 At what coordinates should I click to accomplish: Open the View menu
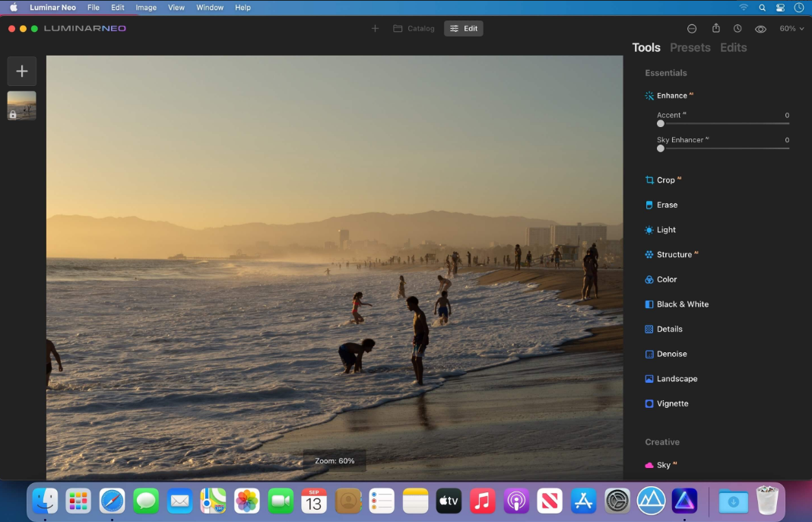(x=176, y=8)
